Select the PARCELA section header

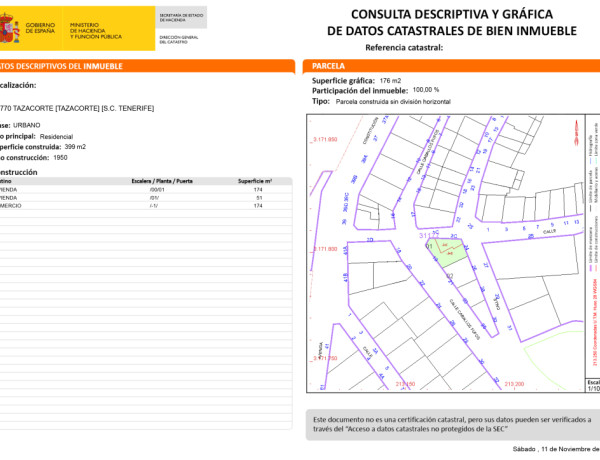point(330,66)
